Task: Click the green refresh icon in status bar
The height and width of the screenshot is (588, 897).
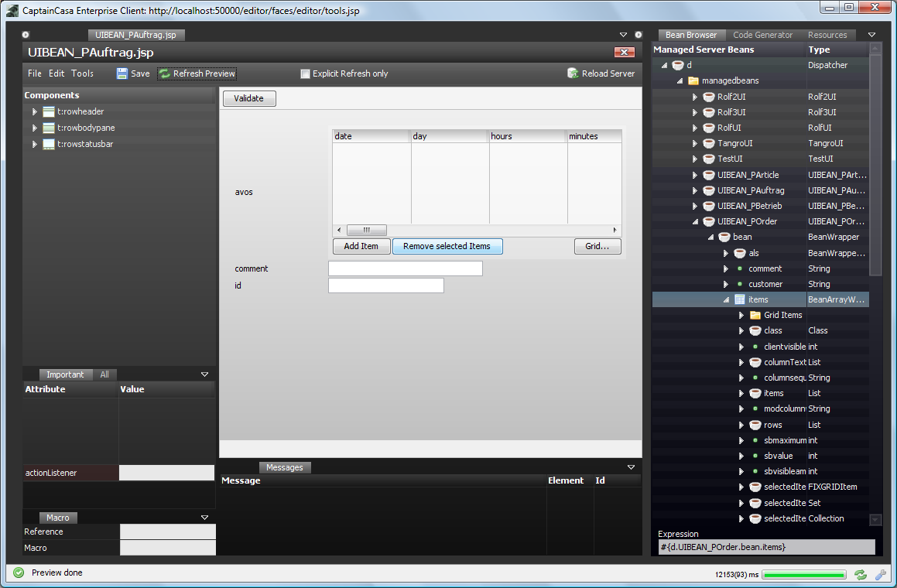Action: [x=861, y=575]
